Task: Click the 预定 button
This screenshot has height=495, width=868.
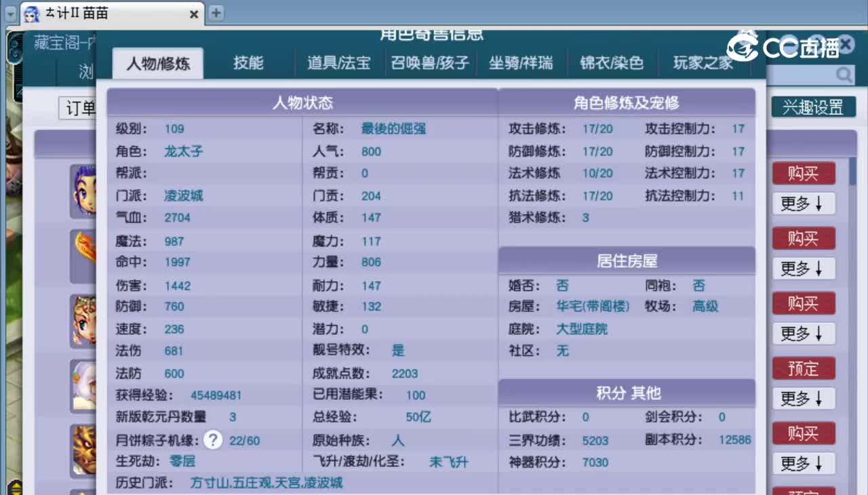Action: pyautogui.click(x=803, y=368)
